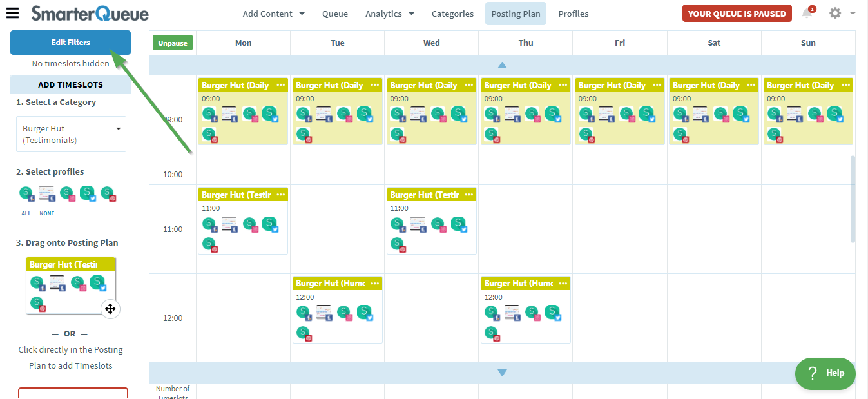Click the 'No timeslots hidden' text
The image size is (868, 399).
(71, 64)
